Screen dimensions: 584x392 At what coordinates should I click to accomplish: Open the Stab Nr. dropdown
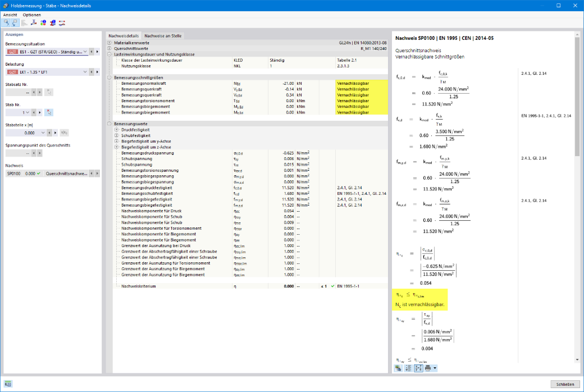tap(28, 112)
